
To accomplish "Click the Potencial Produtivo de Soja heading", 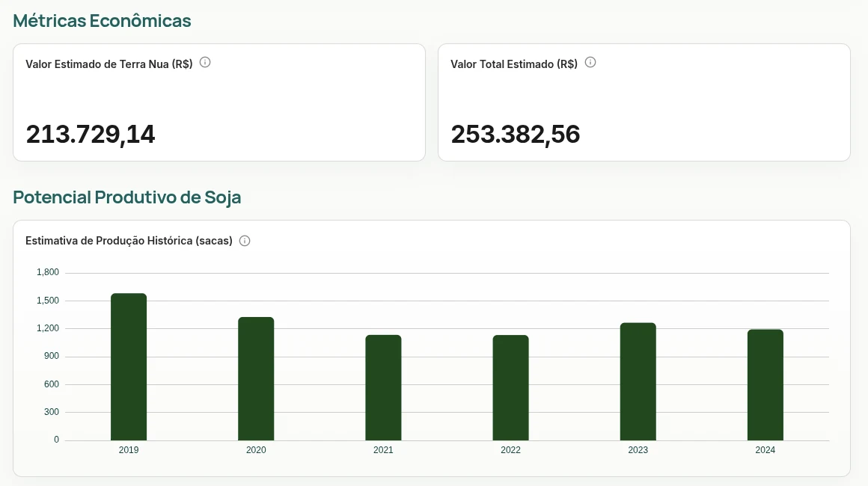I will click(126, 197).
